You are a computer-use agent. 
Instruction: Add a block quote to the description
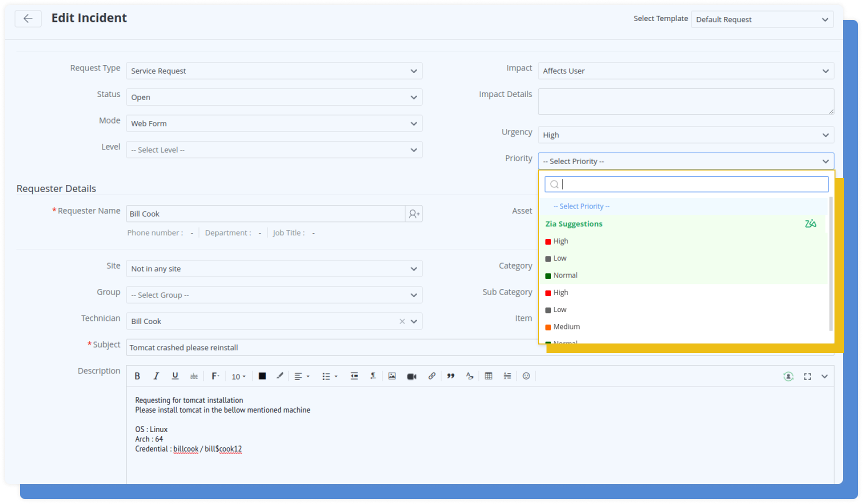450,376
